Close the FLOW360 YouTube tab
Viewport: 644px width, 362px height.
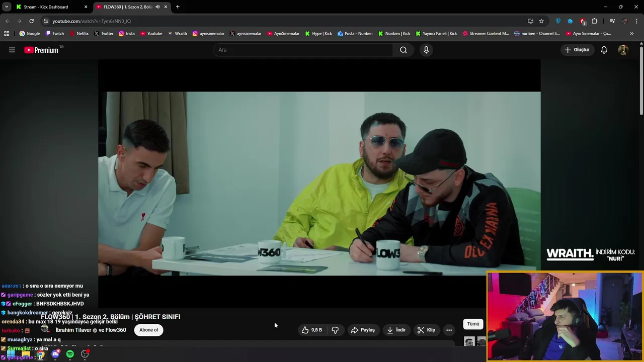[x=166, y=7]
